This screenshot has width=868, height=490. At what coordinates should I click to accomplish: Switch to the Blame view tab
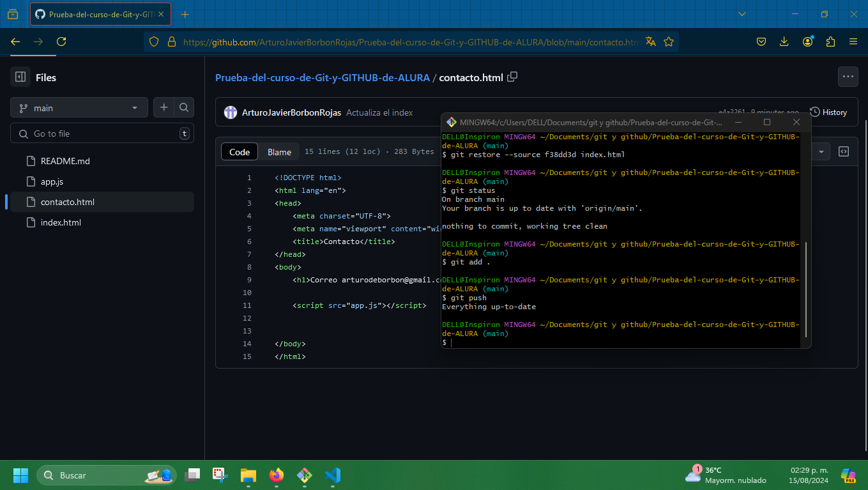(279, 151)
